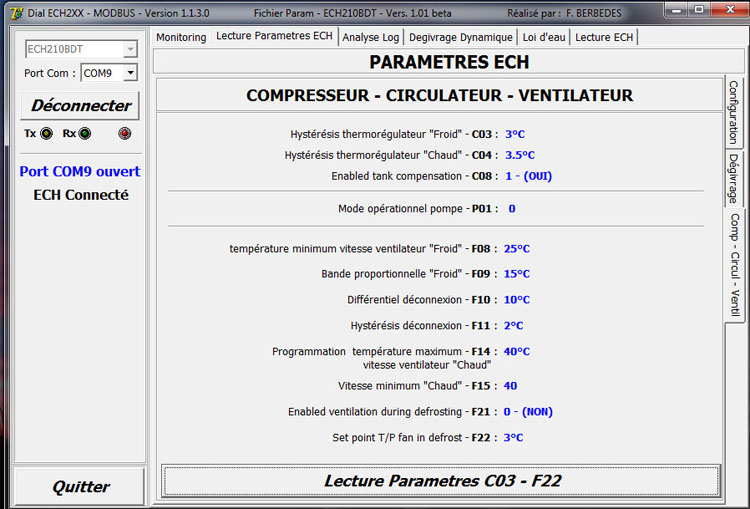Select vertical Comp - Circul - Ventil tab
This screenshot has width=750, height=509.
point(733,264)
